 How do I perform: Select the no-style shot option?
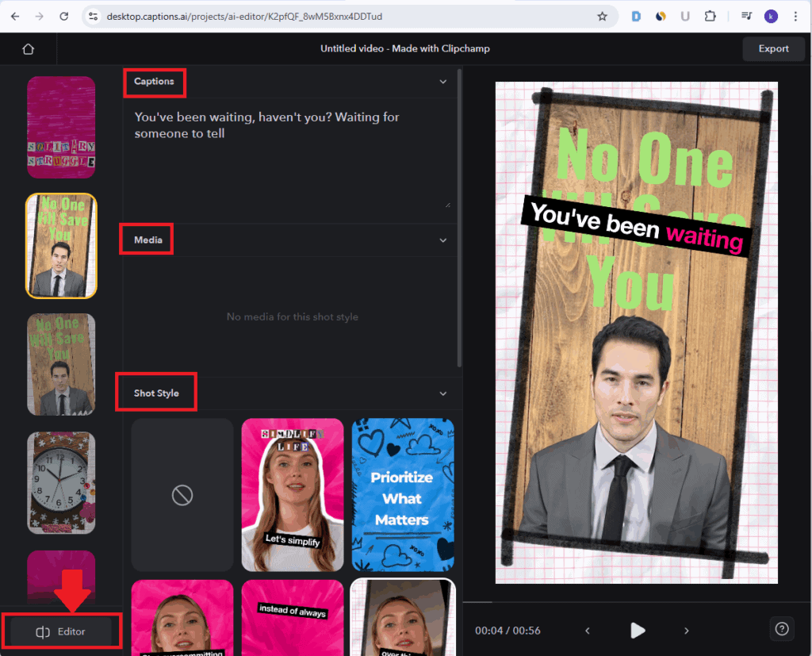182,495
